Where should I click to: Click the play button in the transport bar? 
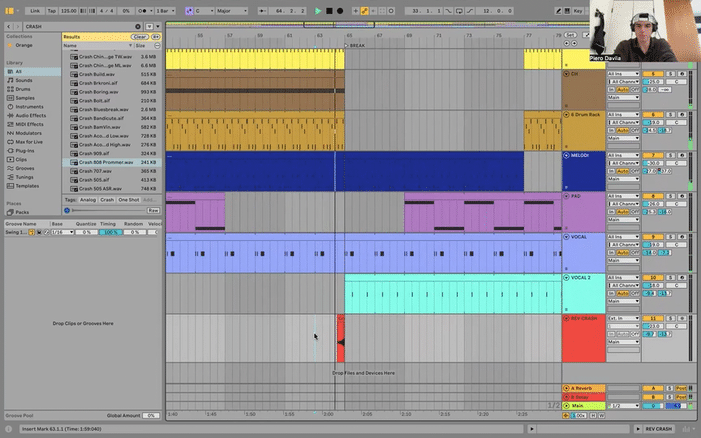pyautogui.click(x=318, y=11)
